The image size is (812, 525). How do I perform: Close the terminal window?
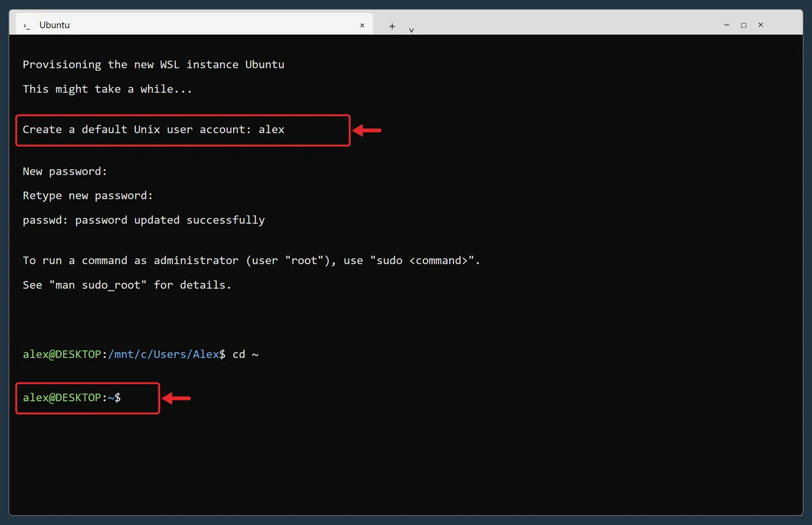click(x=760, y=25)
